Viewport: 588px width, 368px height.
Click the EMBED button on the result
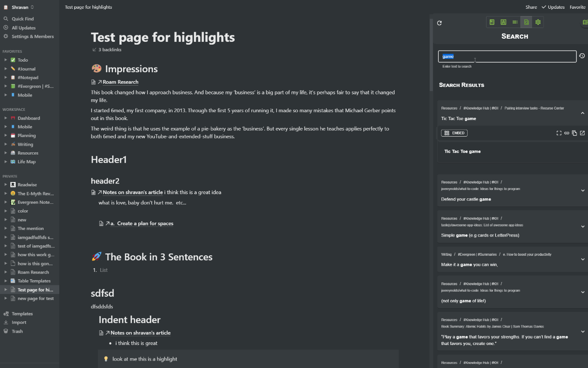(454, 133)
